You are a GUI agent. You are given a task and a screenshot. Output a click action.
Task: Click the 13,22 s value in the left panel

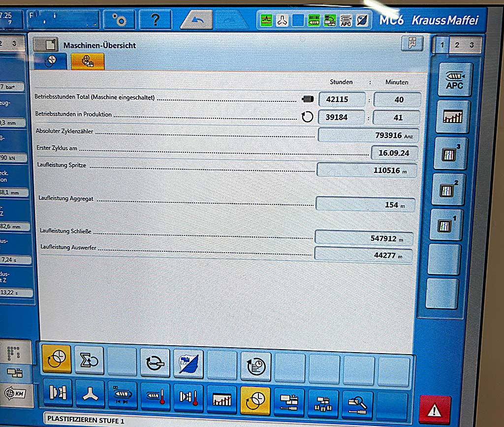16,293
